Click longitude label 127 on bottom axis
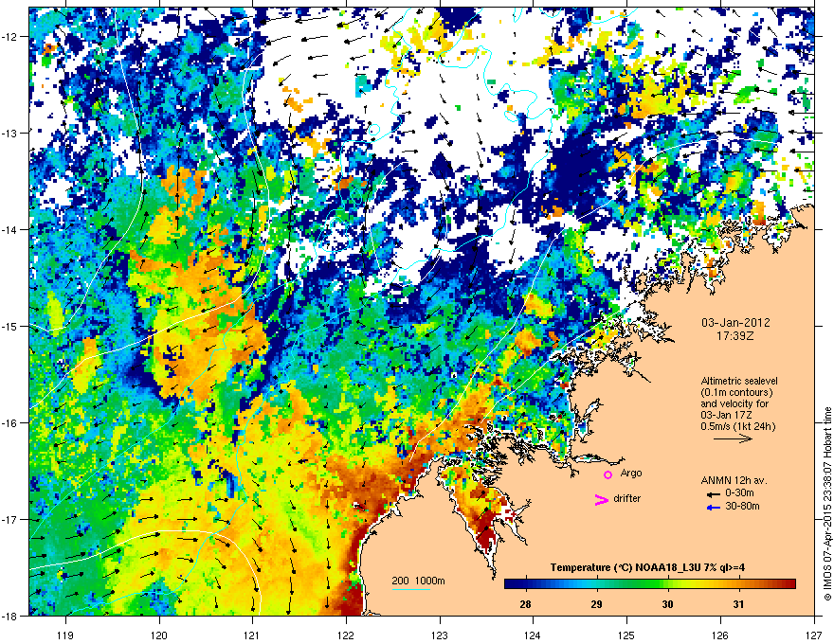The height and width of the screenshot is (644, 834). point(813,635)
